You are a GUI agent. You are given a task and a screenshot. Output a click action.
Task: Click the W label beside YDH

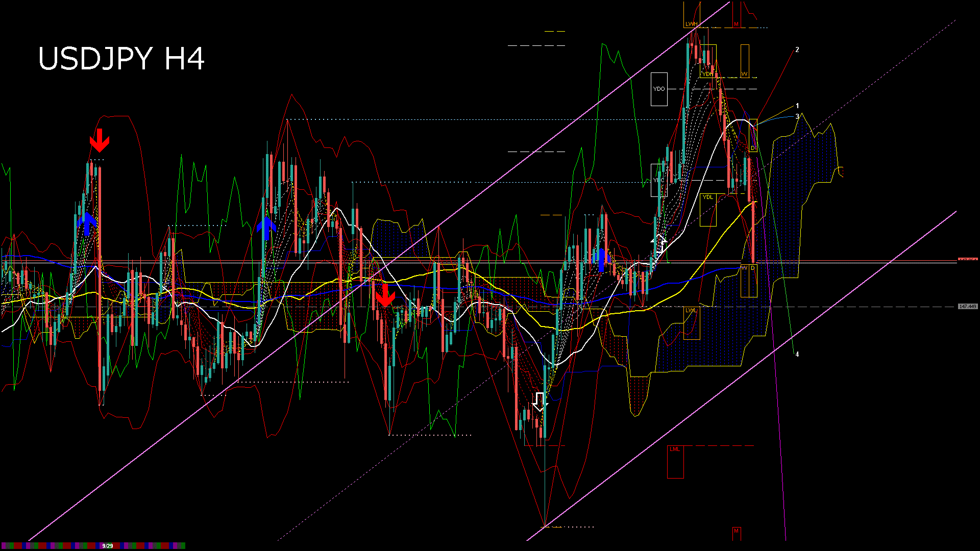coord(744,74)
